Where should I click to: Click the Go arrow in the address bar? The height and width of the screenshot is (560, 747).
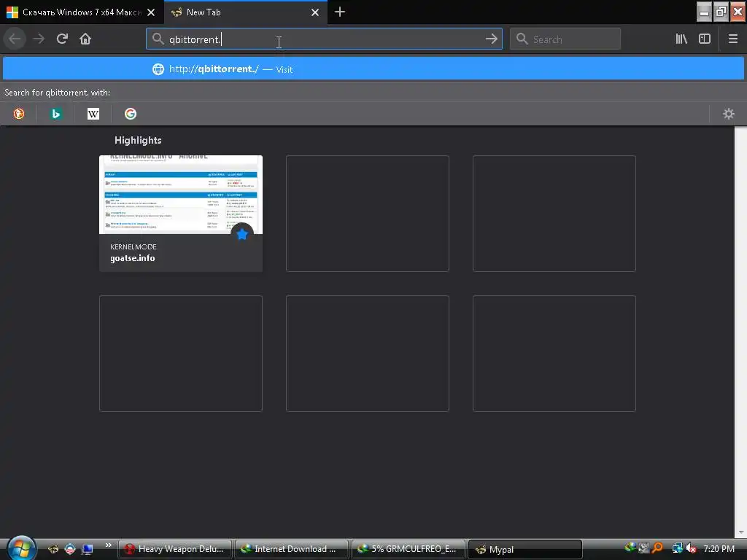click(491, 39)
